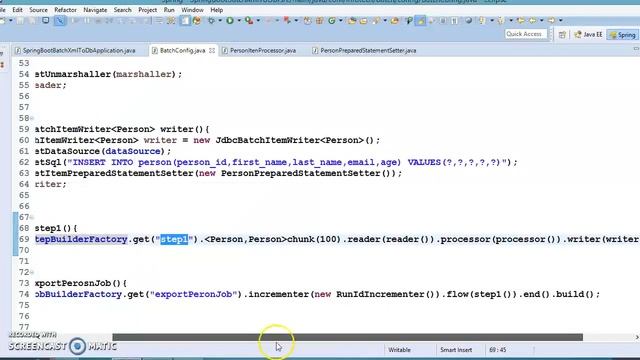Open the Help menu
Screen dimensions: 640x360
[217, 10]
